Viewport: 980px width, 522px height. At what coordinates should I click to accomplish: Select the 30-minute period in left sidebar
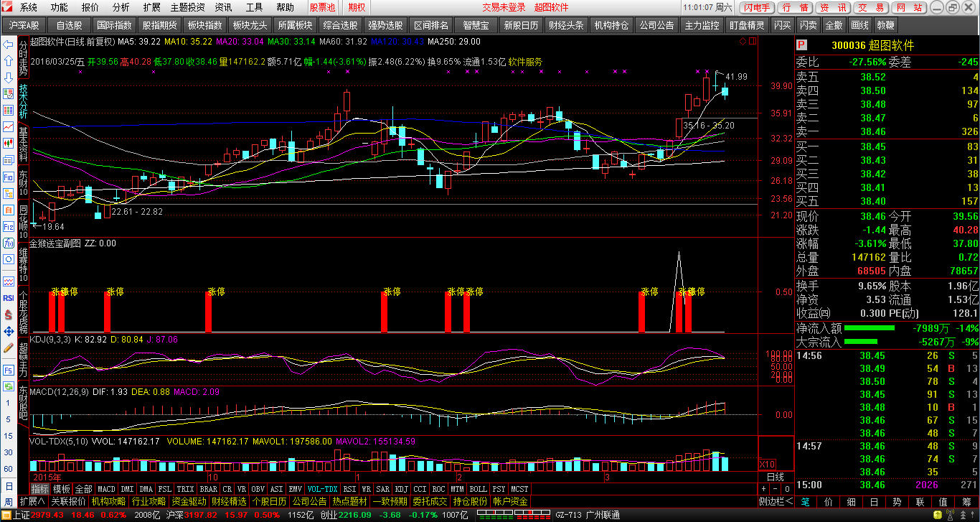pos(9,452)
